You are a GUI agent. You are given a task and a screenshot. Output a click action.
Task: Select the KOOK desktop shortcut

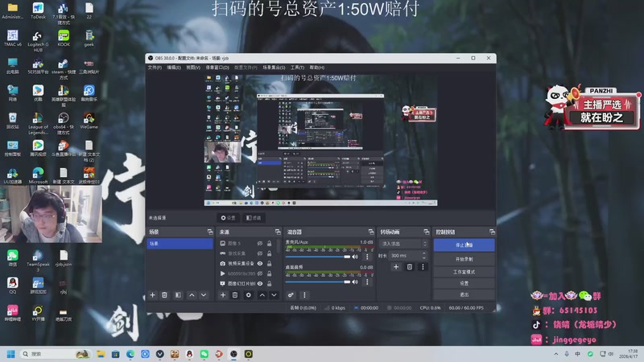[x=64, y=38]
